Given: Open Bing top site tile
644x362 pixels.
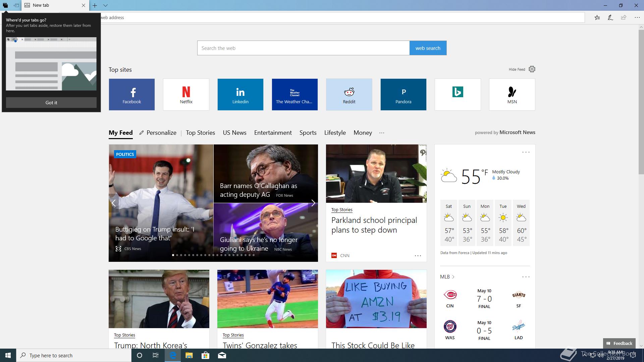Looking at the screenshot, I should click(x=458, y=95).
